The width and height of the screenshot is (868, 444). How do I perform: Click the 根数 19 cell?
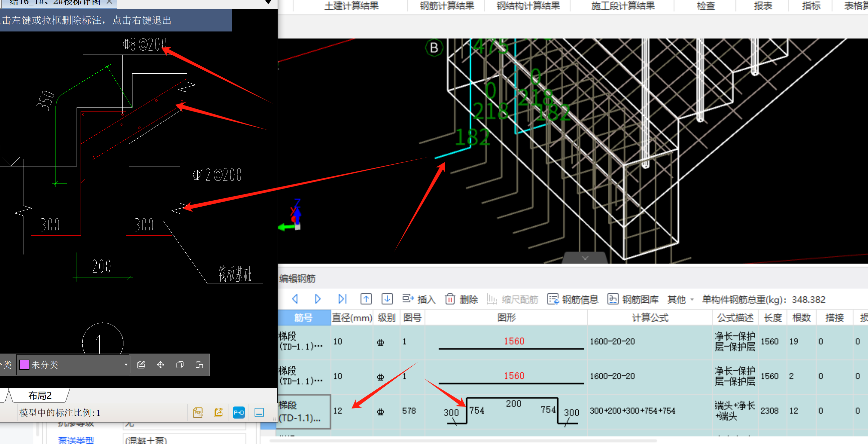pyautogui.click(x=801, y=342)
